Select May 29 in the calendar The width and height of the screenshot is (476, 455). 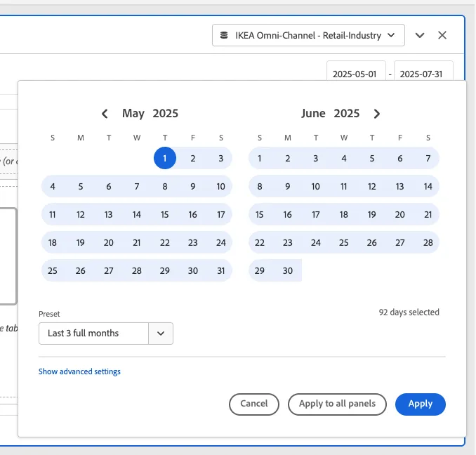[165, 270]
